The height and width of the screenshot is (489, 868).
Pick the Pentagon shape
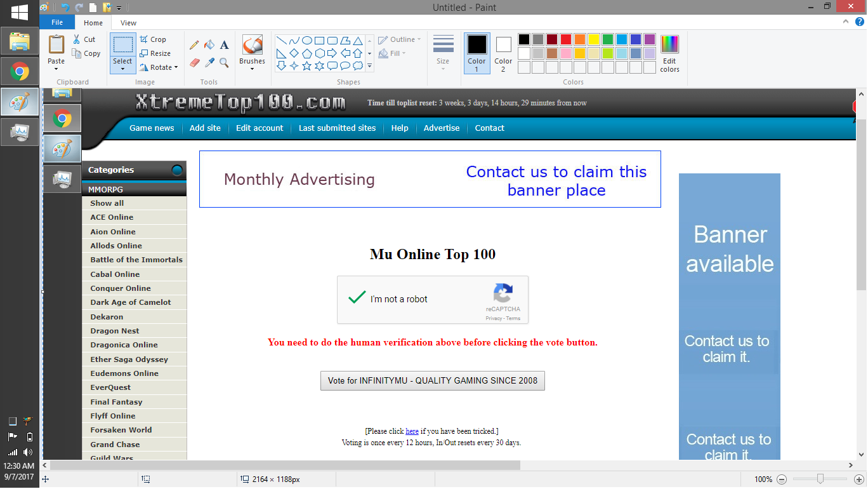[x=306, y=53]
